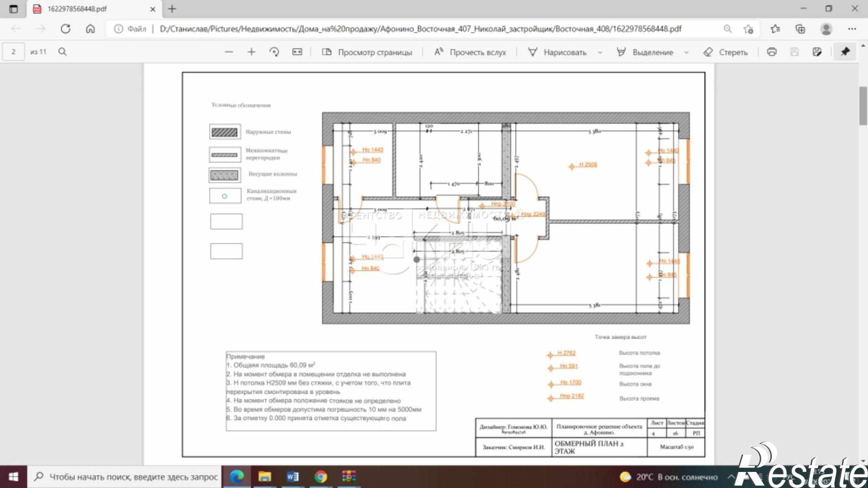
Task: Show file info icon in address bar
Action: tap(118, 29)
